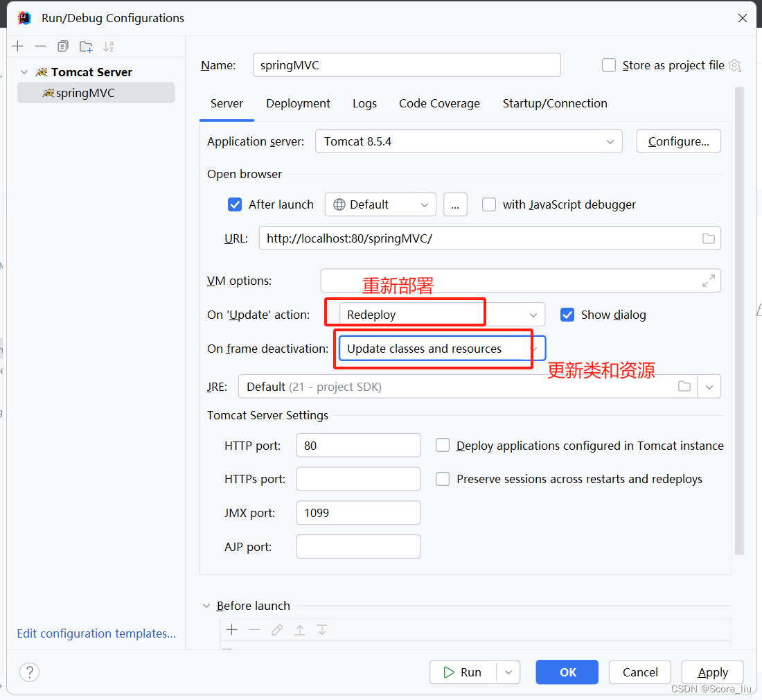Image resolution: width=762 pixels, height=700 pixels.
Task: Remove the selected configuration
Action: click(40, 46)
